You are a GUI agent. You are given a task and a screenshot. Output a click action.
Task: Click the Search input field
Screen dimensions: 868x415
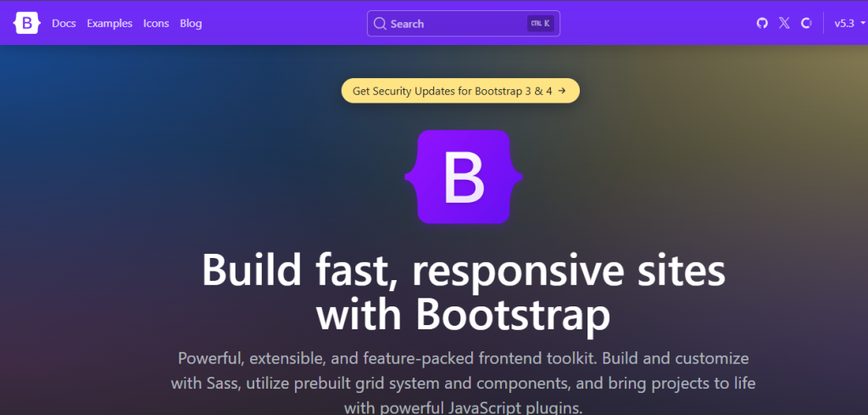pyautogui.click(x=464, y=23)
